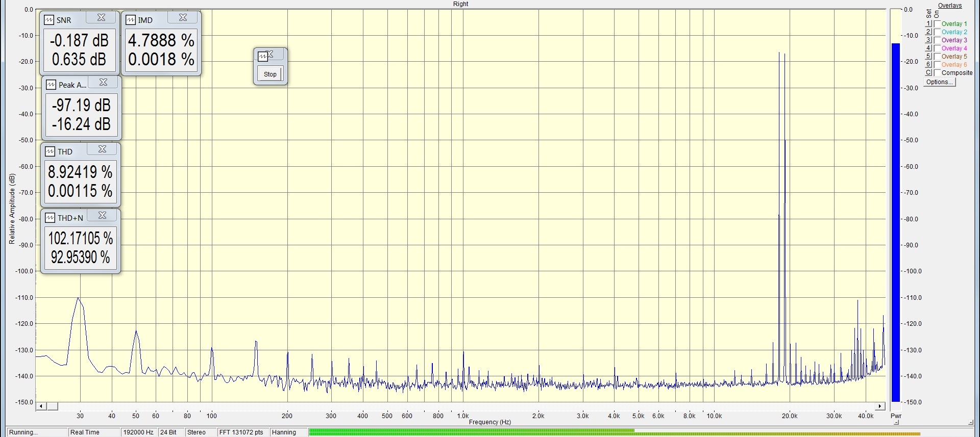The width and height of the screenshot is (980, 437).
Task: Click the Composite C set button
Action: click(928, 72)
